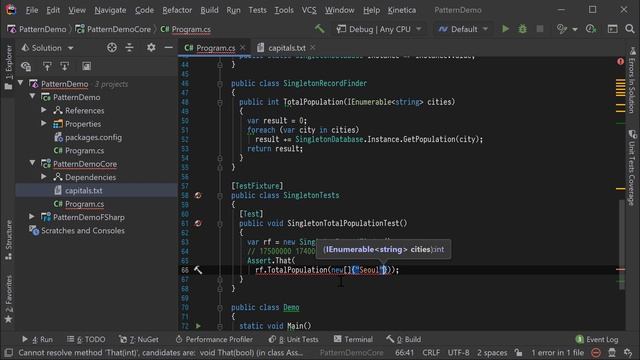This screenshot has height=360, width=640.
Task: Open the Navigate menu
Action: [110, 10]
